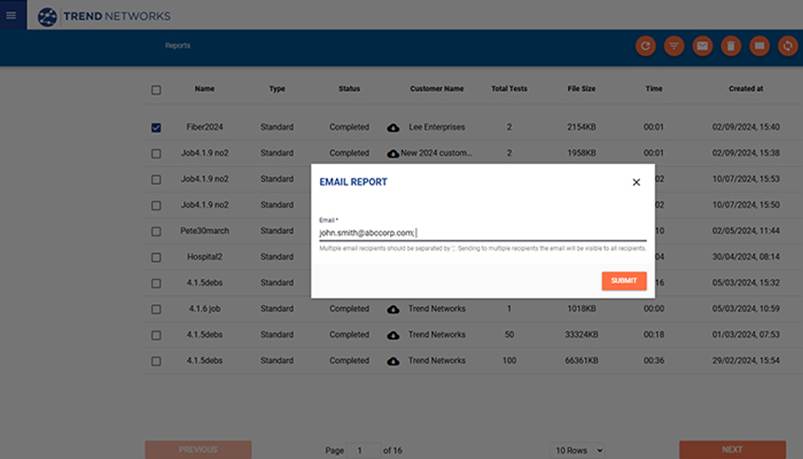Sort by the Created at column header
The height and width of the screenshot is (459, 803).
(746, 89)
